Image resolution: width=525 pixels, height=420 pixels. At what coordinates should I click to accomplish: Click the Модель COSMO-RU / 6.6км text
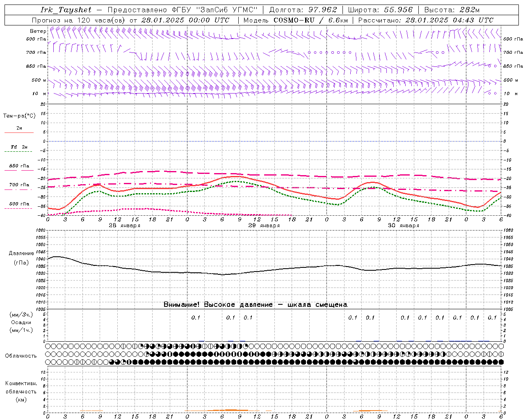[296, 20]
